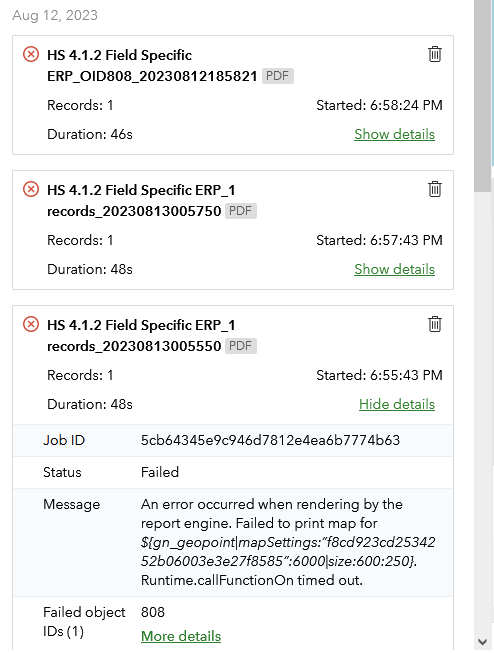Delete the records_20230813005550 job via trash icon
494x653 pixels.
[434, 324]
